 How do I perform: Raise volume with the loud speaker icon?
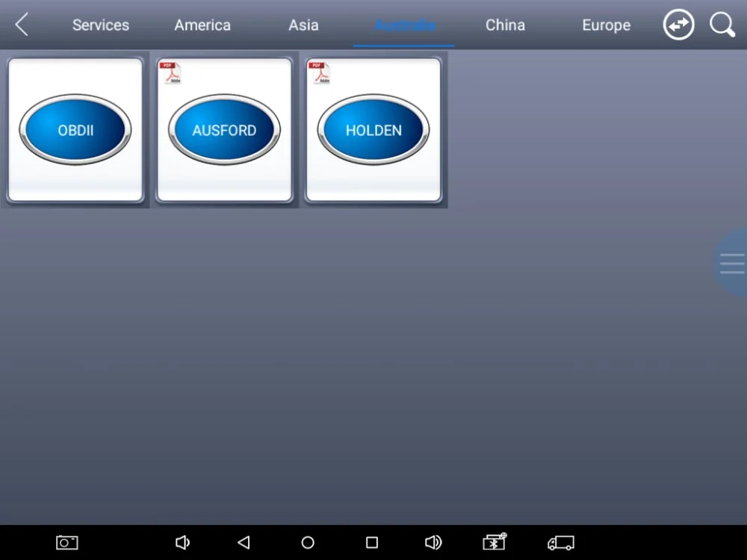433,542
